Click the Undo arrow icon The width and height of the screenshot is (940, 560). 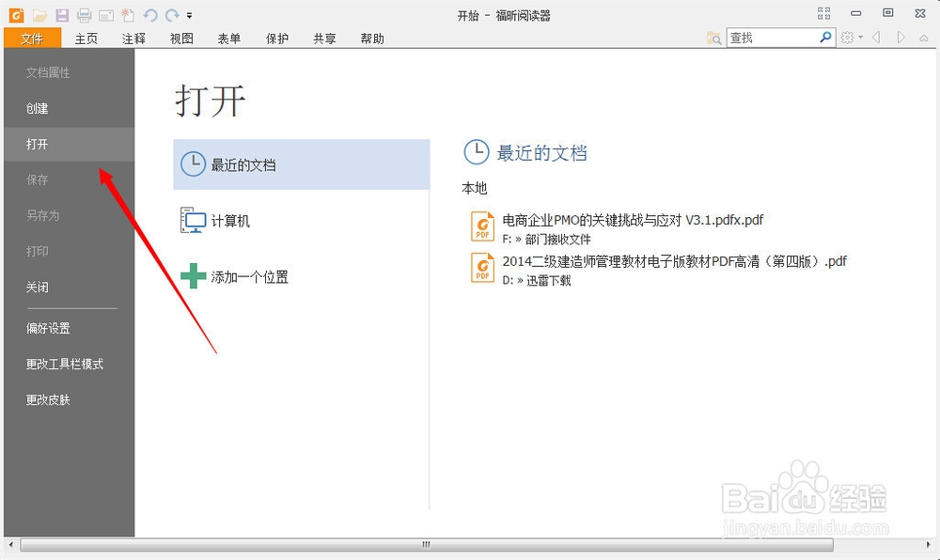149,15
